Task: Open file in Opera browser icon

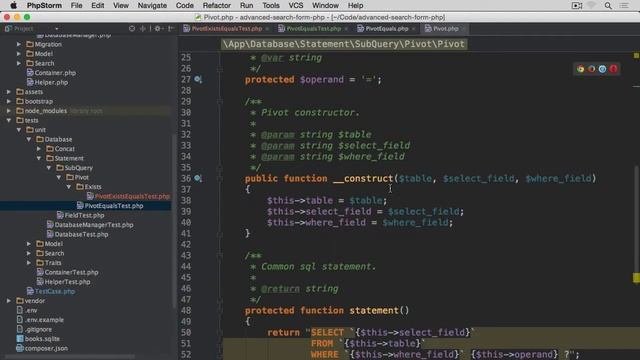Action: pyautogui.click(x=613, y=69)
